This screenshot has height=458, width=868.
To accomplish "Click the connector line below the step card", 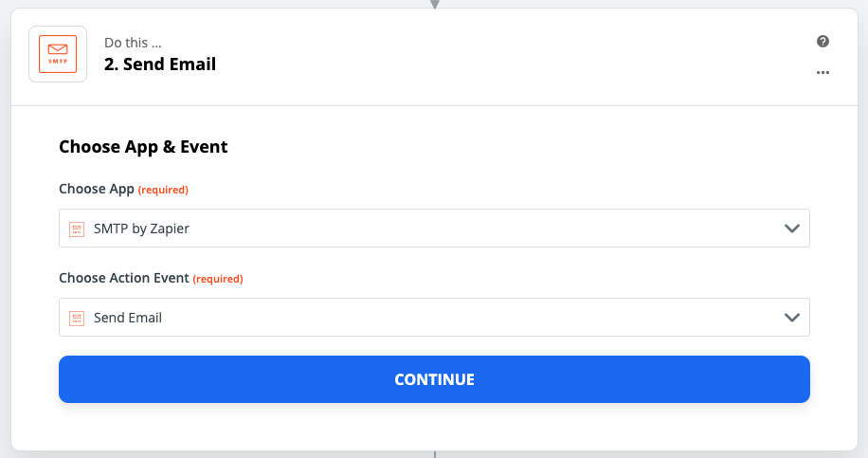I will 435,454.
